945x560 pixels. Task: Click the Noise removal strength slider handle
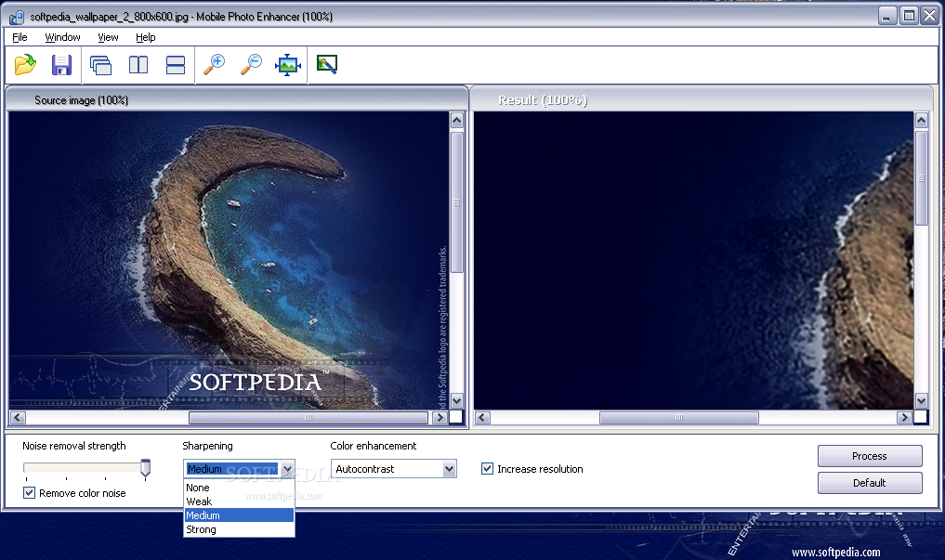point(145,468)
